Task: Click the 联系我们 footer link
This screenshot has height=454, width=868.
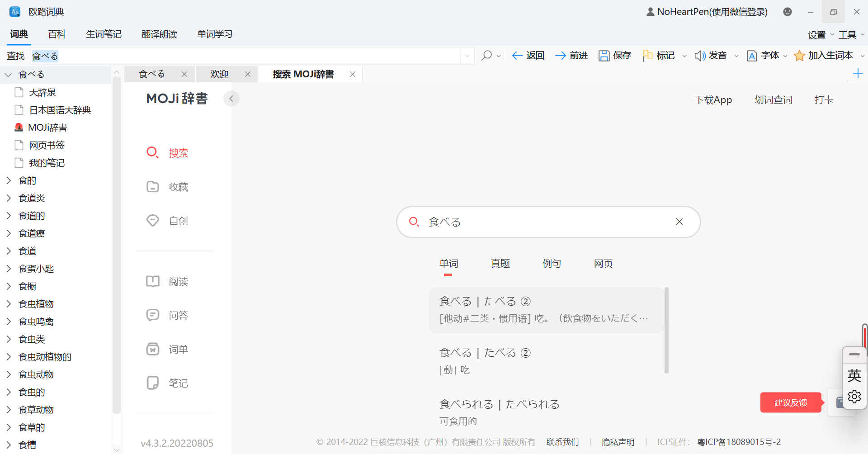Action: click(562, 442)
